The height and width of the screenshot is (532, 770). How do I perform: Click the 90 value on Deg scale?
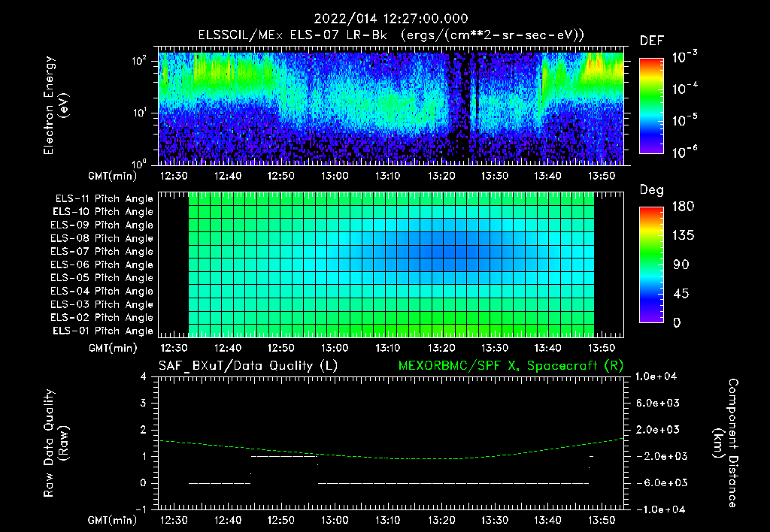[681, 265]
